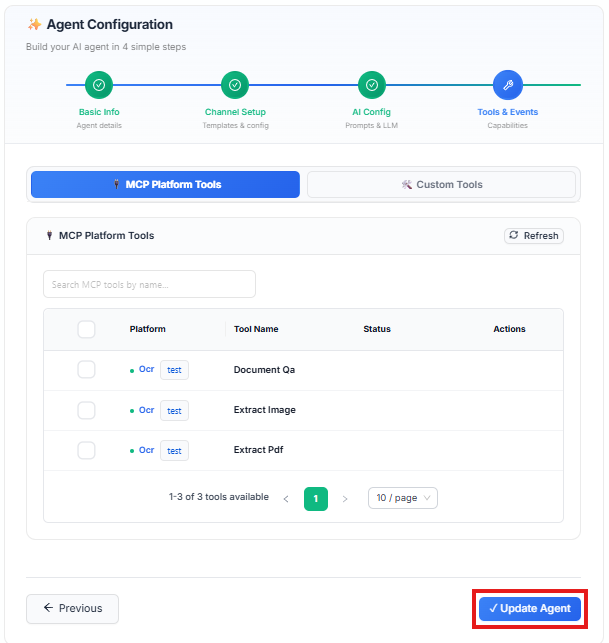
Task: Click the Extract Image tool name
Action: 265,410
